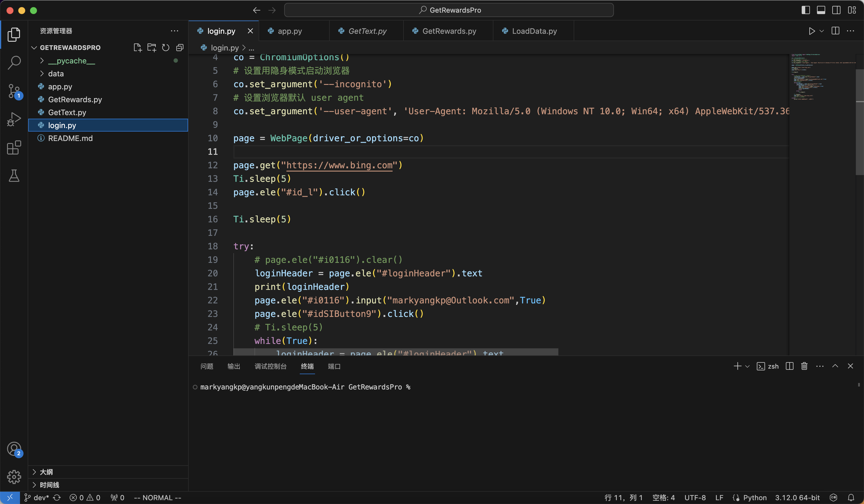Open the 端口 ports panel tab
864x504 pixels.
coord(334,366)
